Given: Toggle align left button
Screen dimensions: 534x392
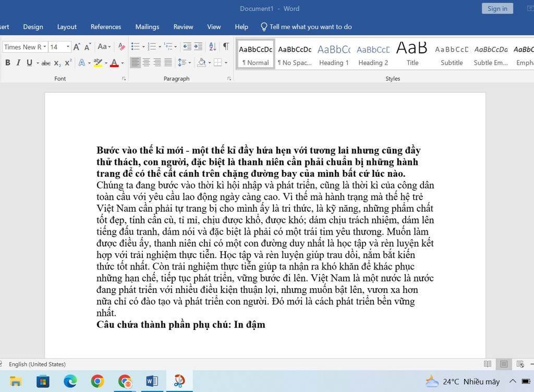Looking at the screenshot, I should (x=135, y=63).
